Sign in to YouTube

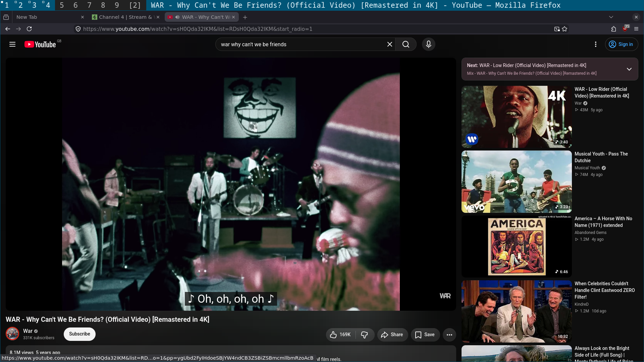point(622,44)
